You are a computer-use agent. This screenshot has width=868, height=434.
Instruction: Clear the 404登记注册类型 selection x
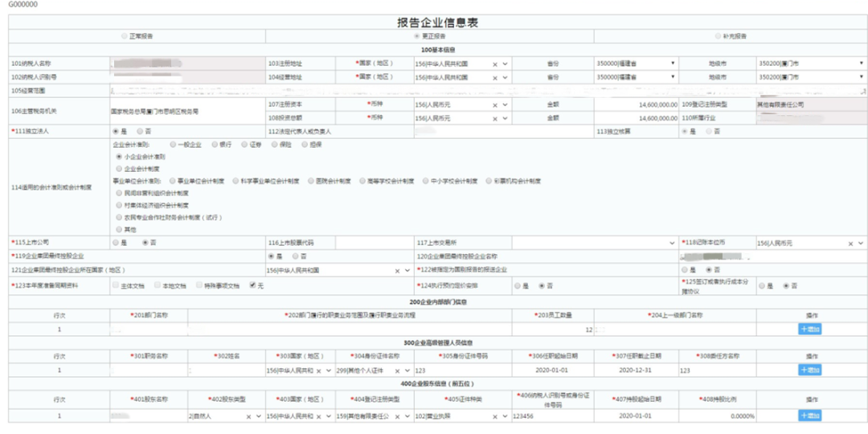398,416
